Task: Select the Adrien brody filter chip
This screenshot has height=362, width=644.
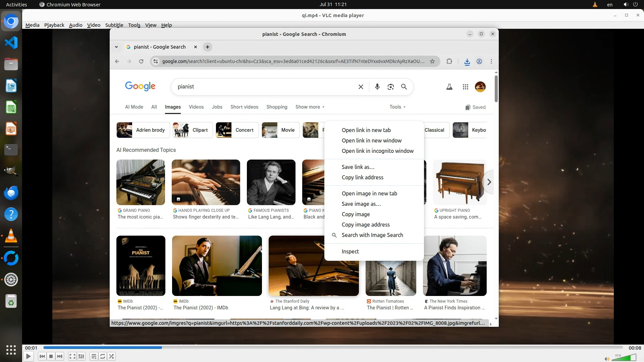Action: point(141,130)
